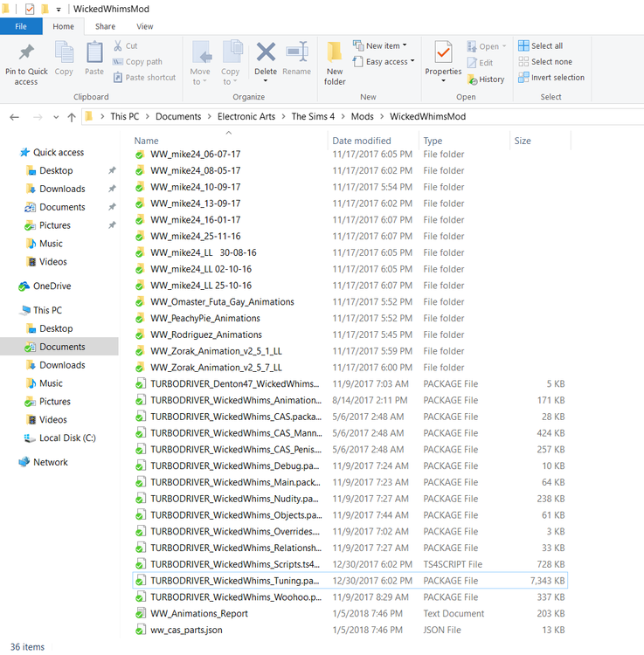Click Invert selection in ribbon
Screen dimensions: 644x655
551,78
